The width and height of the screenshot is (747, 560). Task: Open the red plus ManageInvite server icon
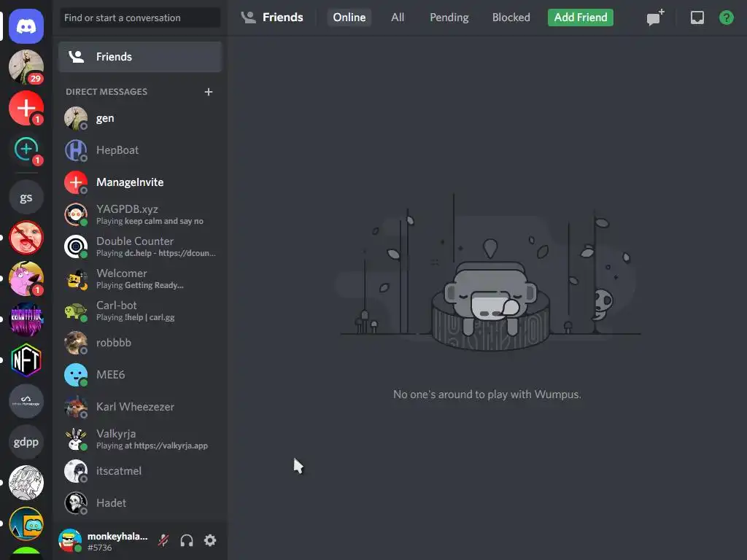coord(26,108)
